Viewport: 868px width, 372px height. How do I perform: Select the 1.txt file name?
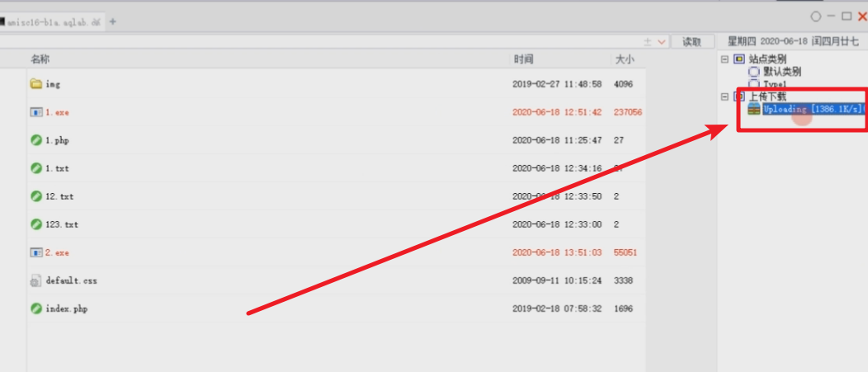point(57,168)
